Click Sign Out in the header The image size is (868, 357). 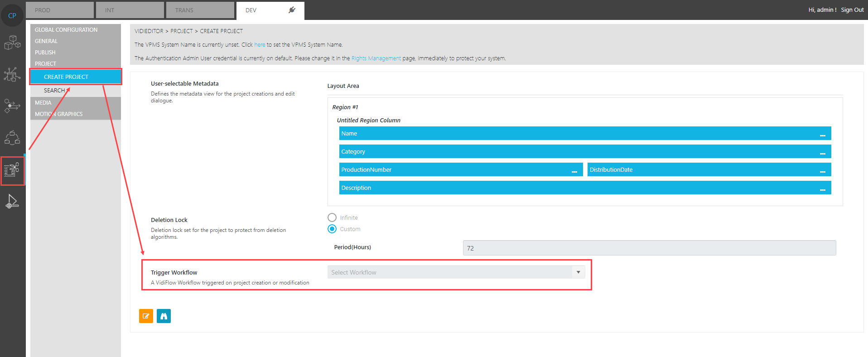pos(852,10)
